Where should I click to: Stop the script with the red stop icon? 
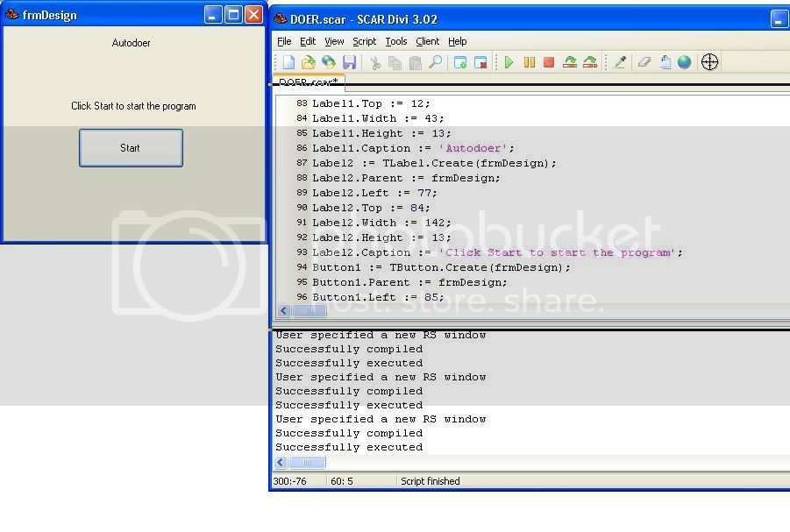tap(549, 62)
